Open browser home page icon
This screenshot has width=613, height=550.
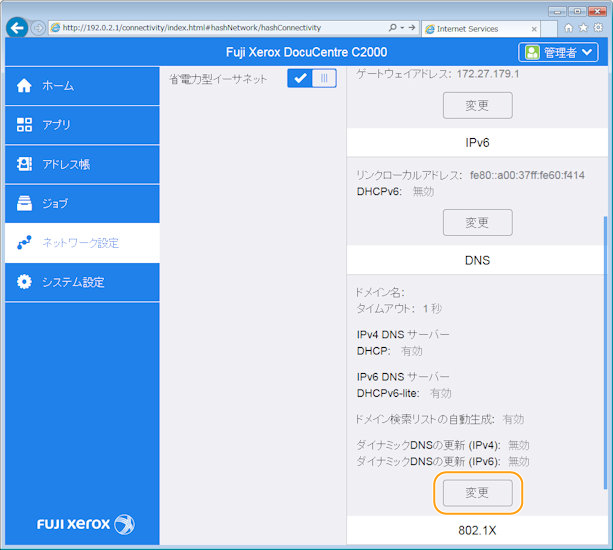[x=568, y=28]
